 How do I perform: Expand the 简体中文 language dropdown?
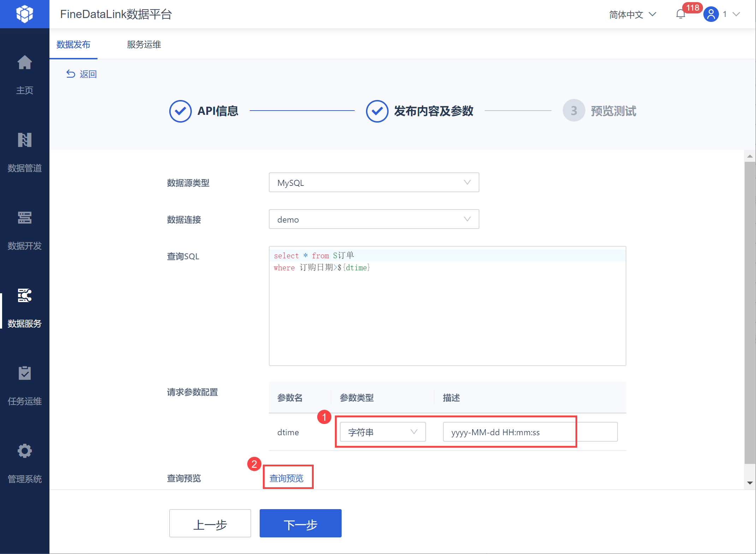(x=632, y=14)
